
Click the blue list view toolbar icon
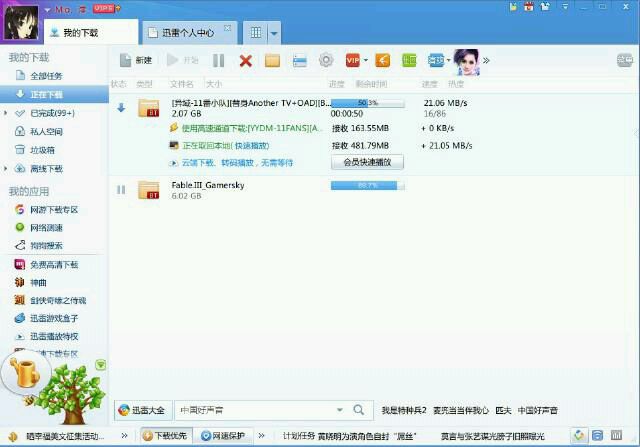pyautogui.click(x=300, y=61)
